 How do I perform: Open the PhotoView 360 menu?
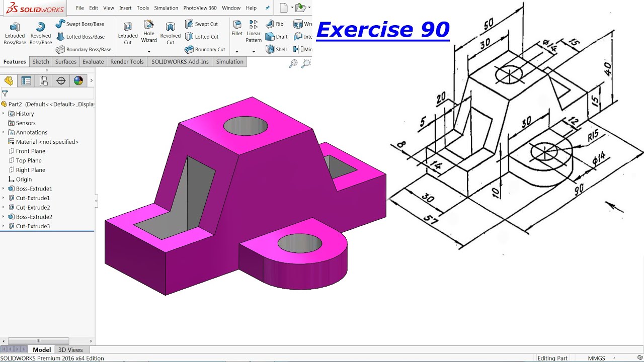[200, 8]
